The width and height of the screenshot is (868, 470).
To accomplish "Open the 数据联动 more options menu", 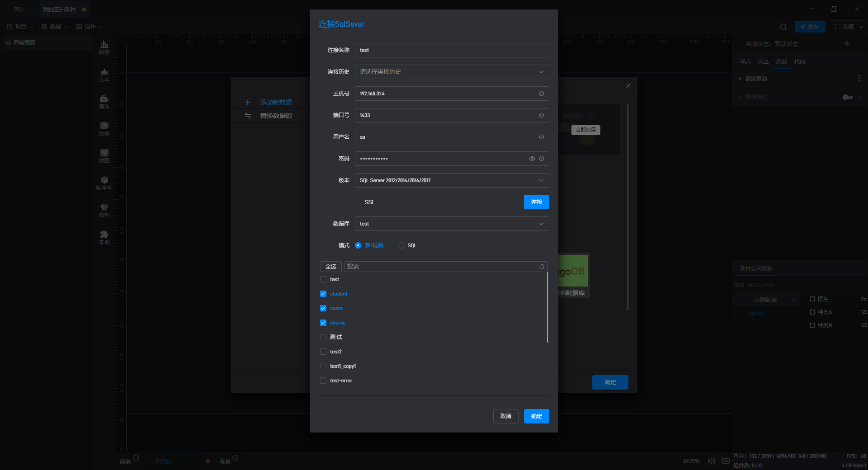I will tap(859, 78).
